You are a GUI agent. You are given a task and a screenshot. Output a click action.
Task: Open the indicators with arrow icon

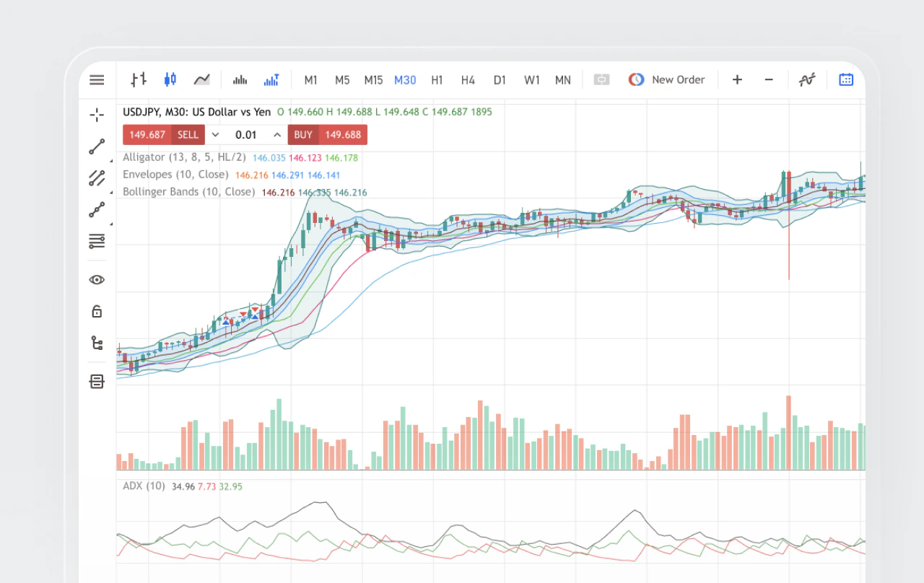tap(271, 80)
